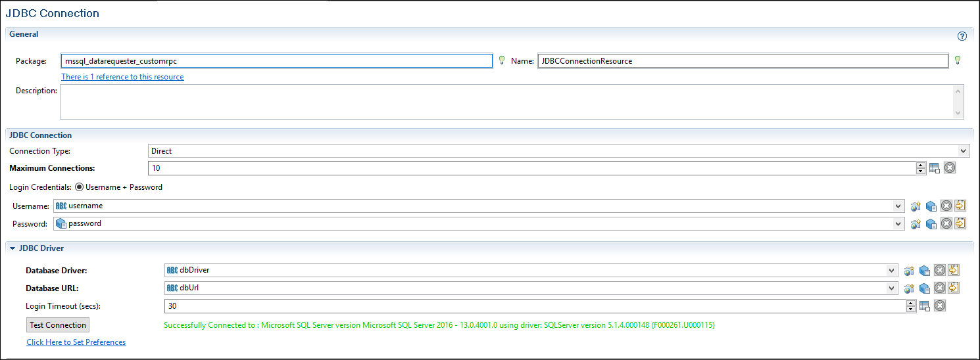Click the 'Successfully Connected to' status message
Viewport: 980px width, 360px height.
tap(439, 325)
